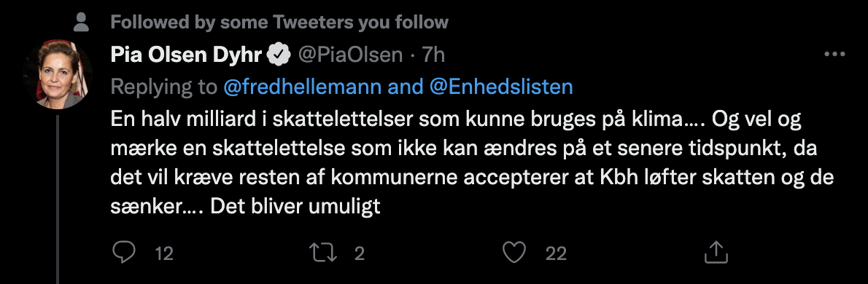
Task: Click 'Followed by some Tweeters you follow'
Action: [279, 22]
